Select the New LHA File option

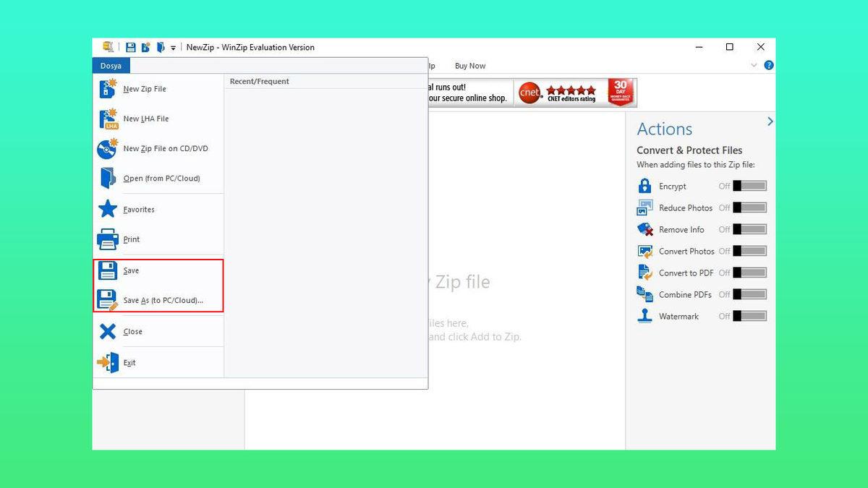[x=145, y=118]
